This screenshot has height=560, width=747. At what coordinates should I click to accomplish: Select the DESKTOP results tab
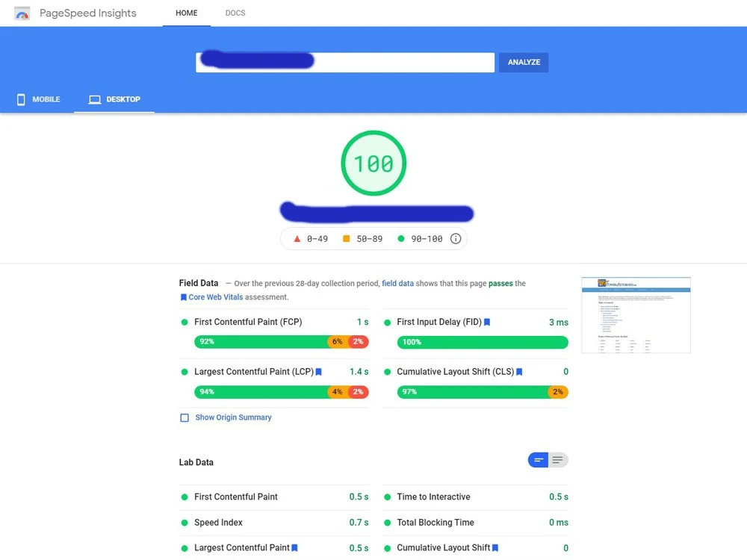point(114,99)
